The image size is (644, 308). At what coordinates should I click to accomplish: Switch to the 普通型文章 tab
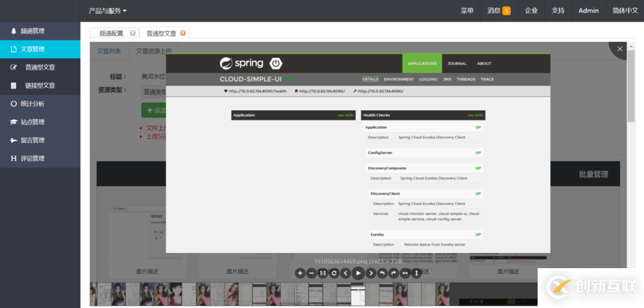[161, 33]
